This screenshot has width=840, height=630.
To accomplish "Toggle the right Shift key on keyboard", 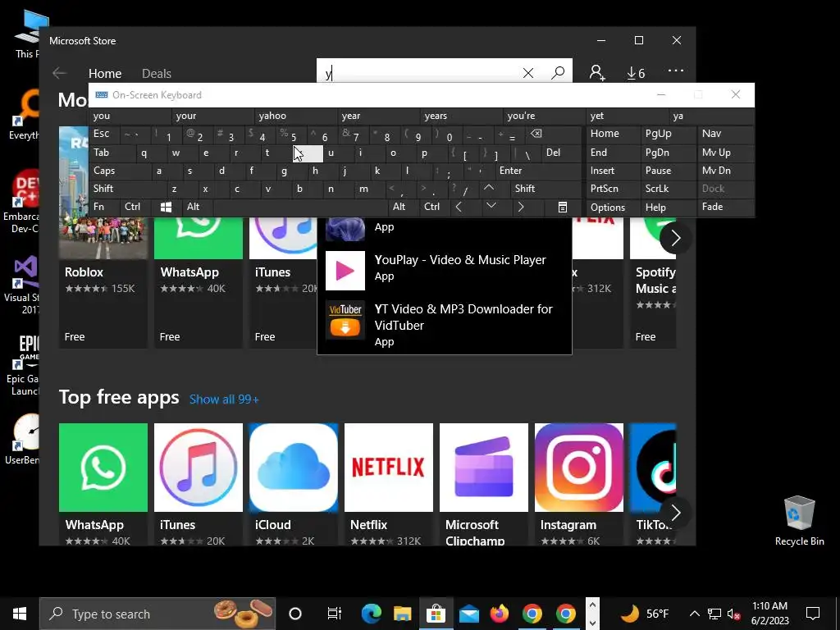I will pyautogui.click(x=546, y=189).
